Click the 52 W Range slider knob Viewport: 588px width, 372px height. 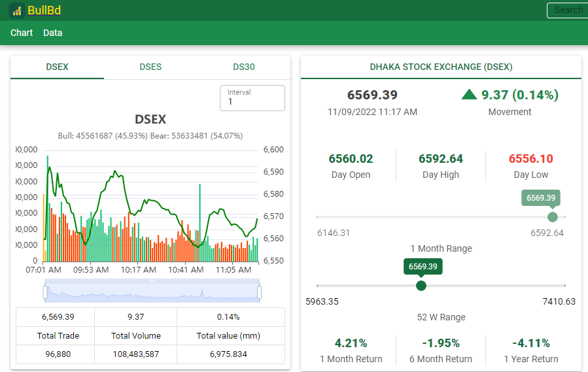tap(421, 286)
